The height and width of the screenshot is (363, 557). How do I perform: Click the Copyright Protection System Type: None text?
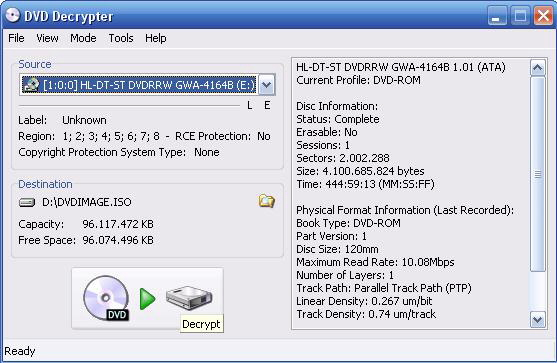point(119,152)
